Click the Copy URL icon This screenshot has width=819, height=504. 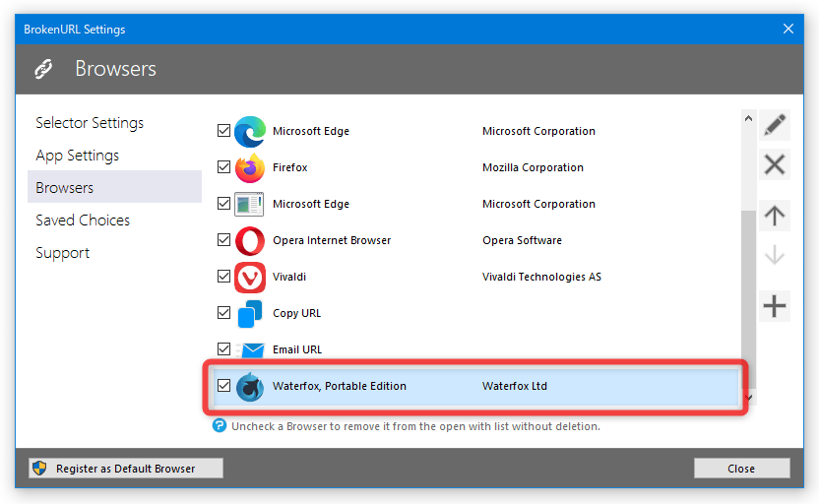[x=250, y=313]
